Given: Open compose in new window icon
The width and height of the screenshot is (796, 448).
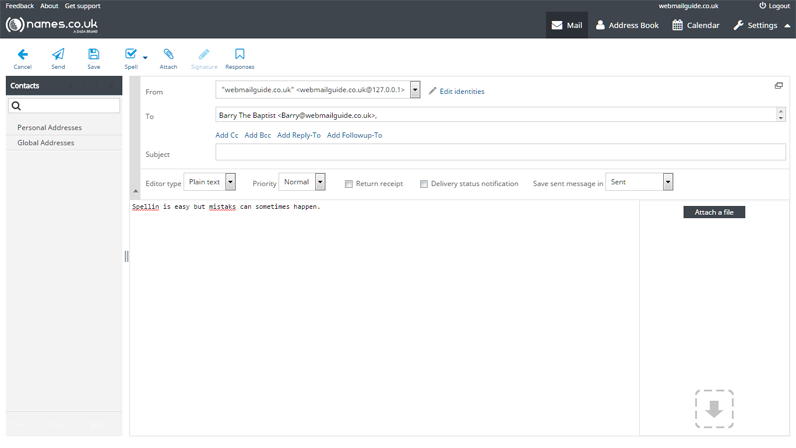Looking at the screenshot, I should coord(778,85).
